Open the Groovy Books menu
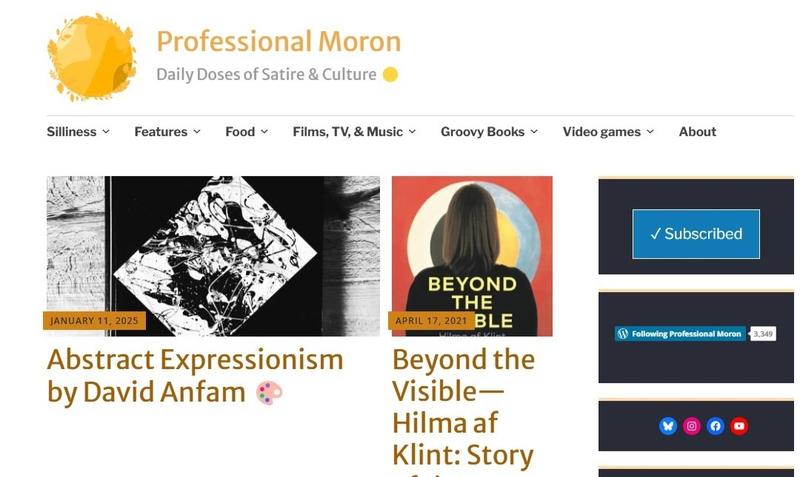The image size is (800, 477). click(x=489, y=132)
